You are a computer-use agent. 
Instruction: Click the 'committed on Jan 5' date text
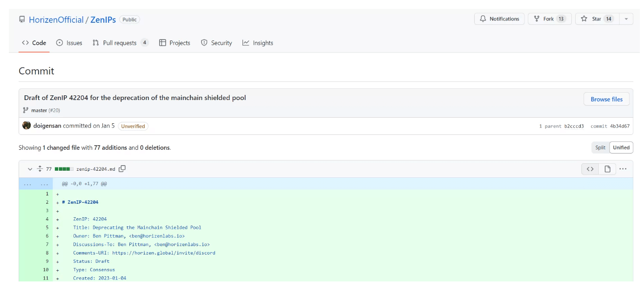(x=89, y=126)
